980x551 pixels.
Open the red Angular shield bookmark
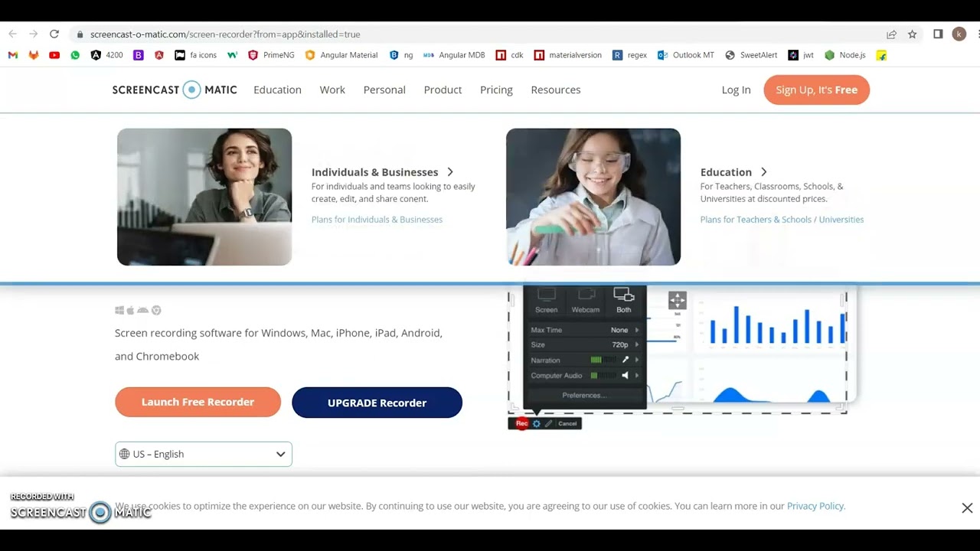(159, 55)
